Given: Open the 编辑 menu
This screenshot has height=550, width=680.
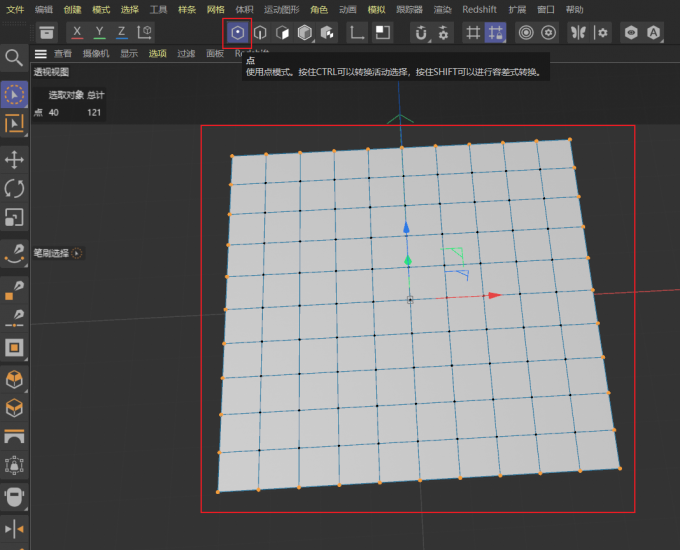Looking at the screenshot, I should [44, 10].
